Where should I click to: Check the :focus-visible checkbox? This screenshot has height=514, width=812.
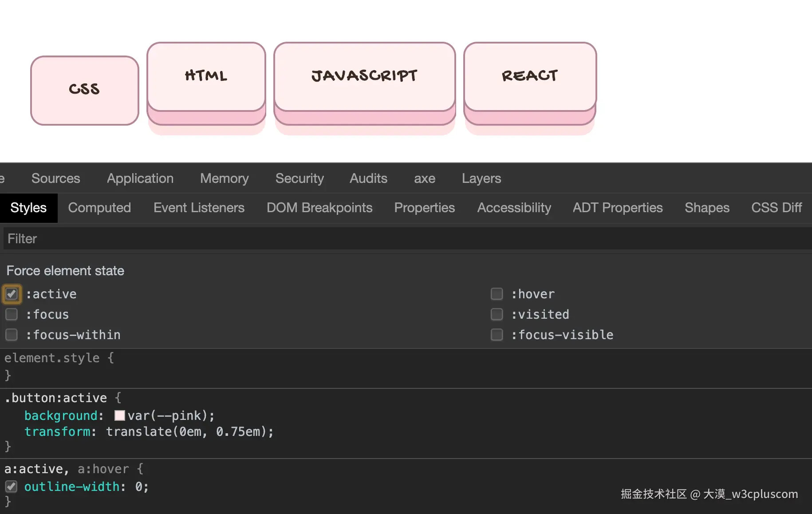497,335
